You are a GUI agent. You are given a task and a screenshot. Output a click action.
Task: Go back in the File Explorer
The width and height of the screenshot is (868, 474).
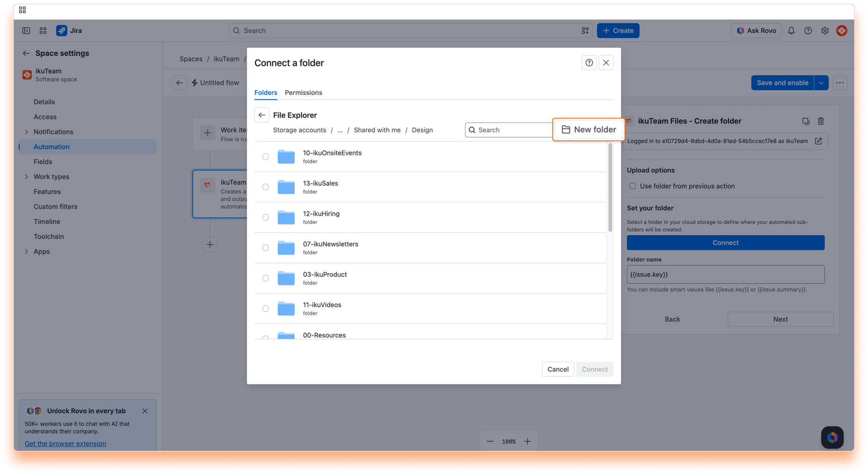262,115
